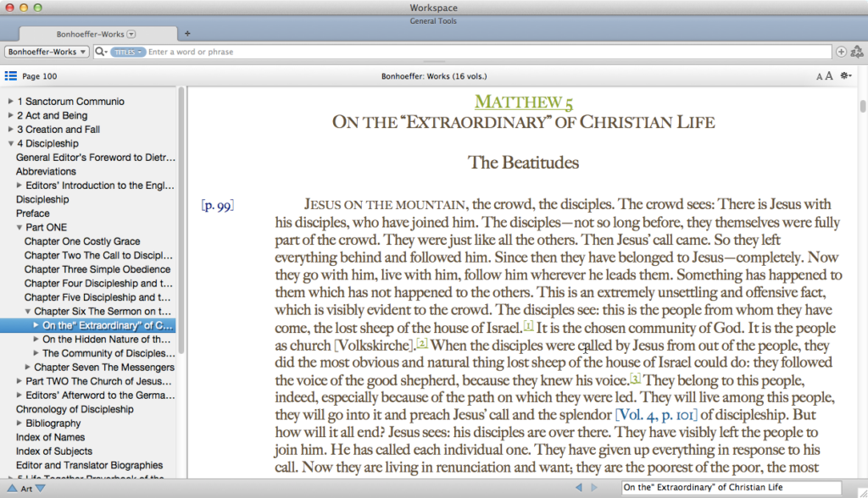The height and width of the screenshot is (498, 868).
Task: Click the up triangle beside Art
Action: pos(12,488)
